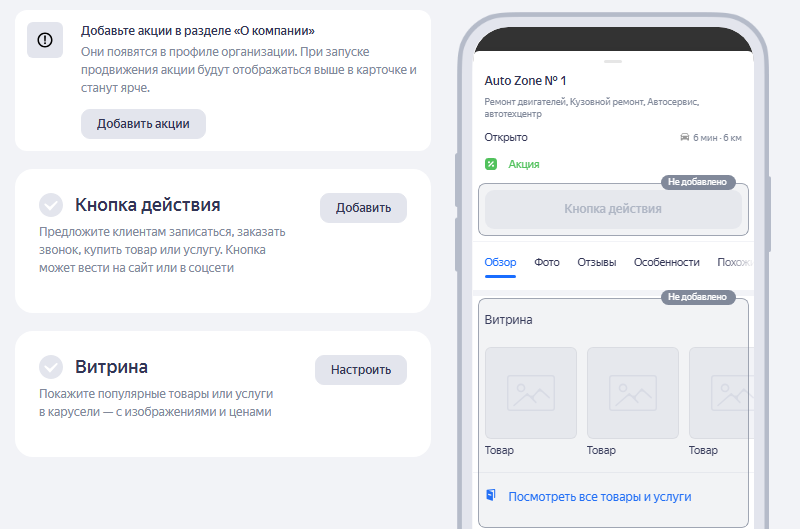Select the Обзор tab in phone preview
This screenshot has width=800, height=529.
500,262
